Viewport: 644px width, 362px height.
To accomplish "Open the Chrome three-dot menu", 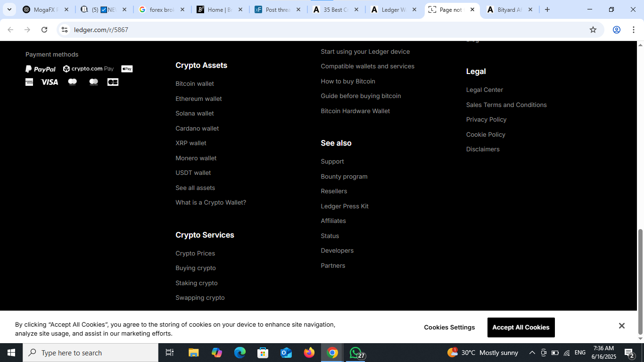I will [x=634, y=30].
